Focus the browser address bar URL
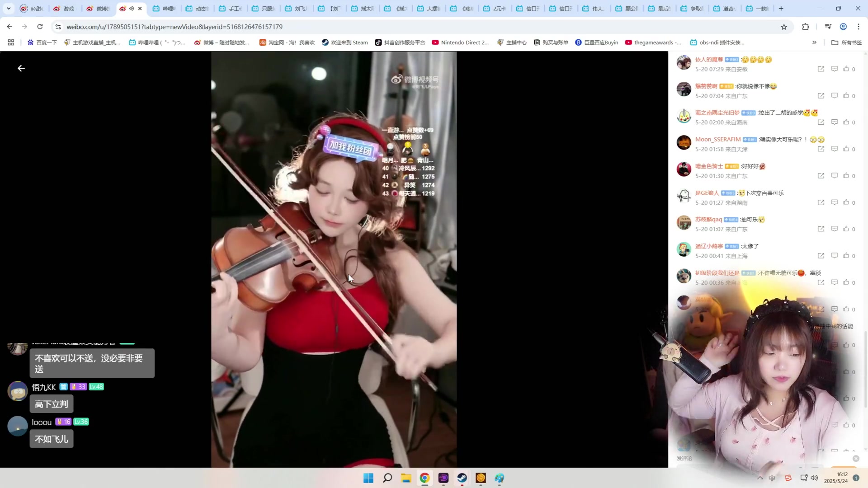 pyautogui.click(x=175, y=27)
